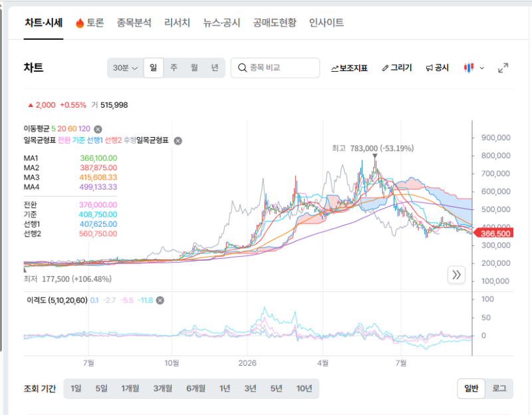Remove the 이격도 indicator
Image resolution: width=532 pixels, height=415 pixels.
(160, 301)
